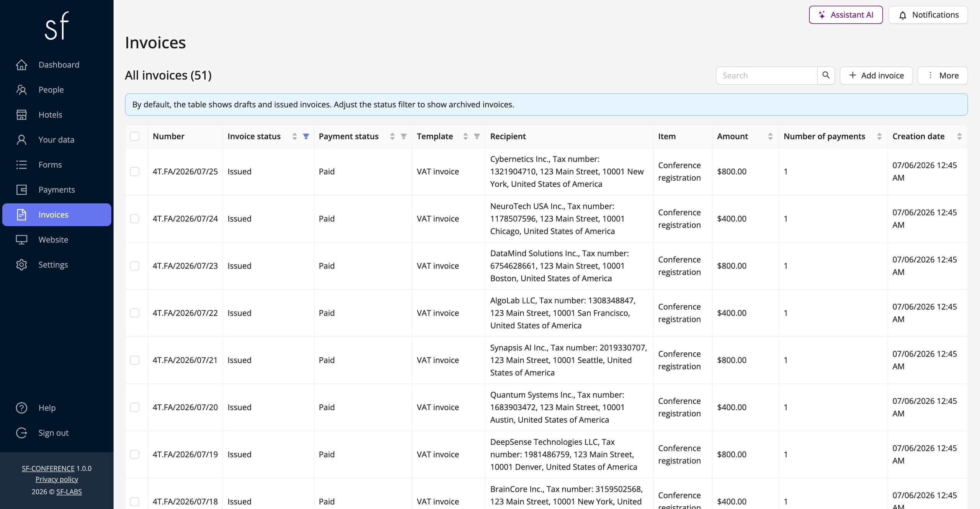Open the Settings menu item
This screenshot has width=980, height=509.
pos(57,265)
